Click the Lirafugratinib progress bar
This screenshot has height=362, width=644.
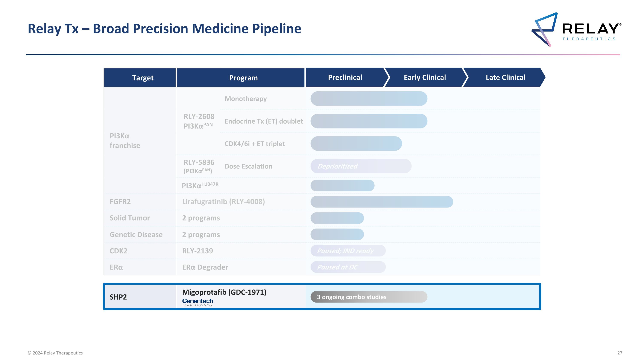click(x=381, y=202)
